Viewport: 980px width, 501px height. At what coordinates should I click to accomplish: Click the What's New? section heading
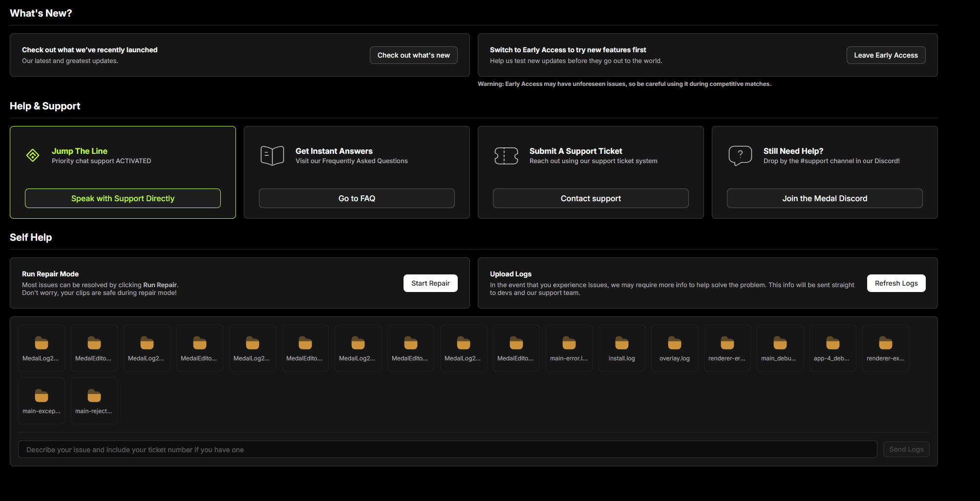pos(41,13)
